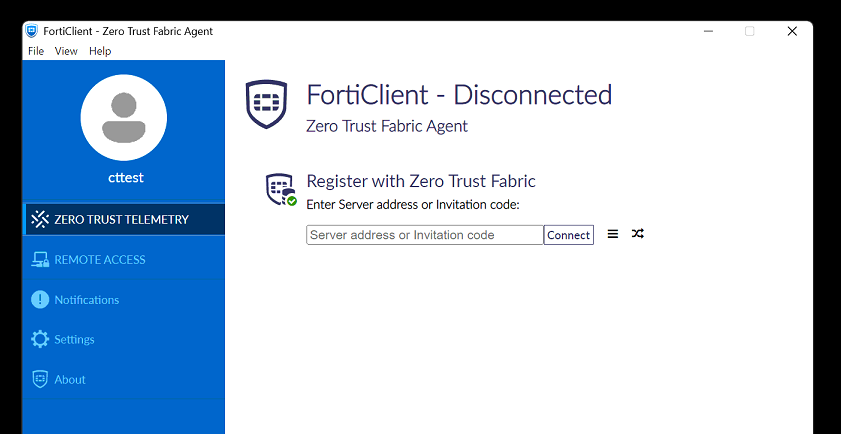The image size is (841, 434).
Task: Click the Remote Access laptop lock icon
Action: (40, 260)
